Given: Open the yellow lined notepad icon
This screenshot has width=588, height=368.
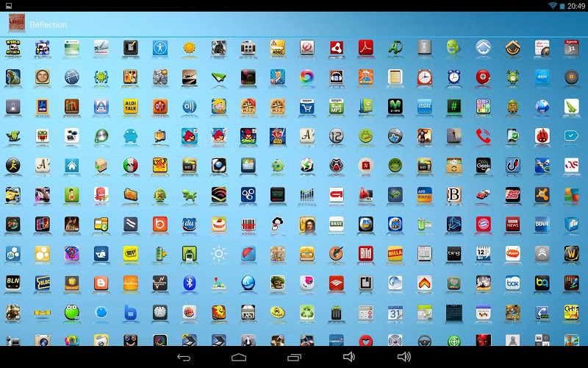Looking at the screenshot, I should click(395, 77).
